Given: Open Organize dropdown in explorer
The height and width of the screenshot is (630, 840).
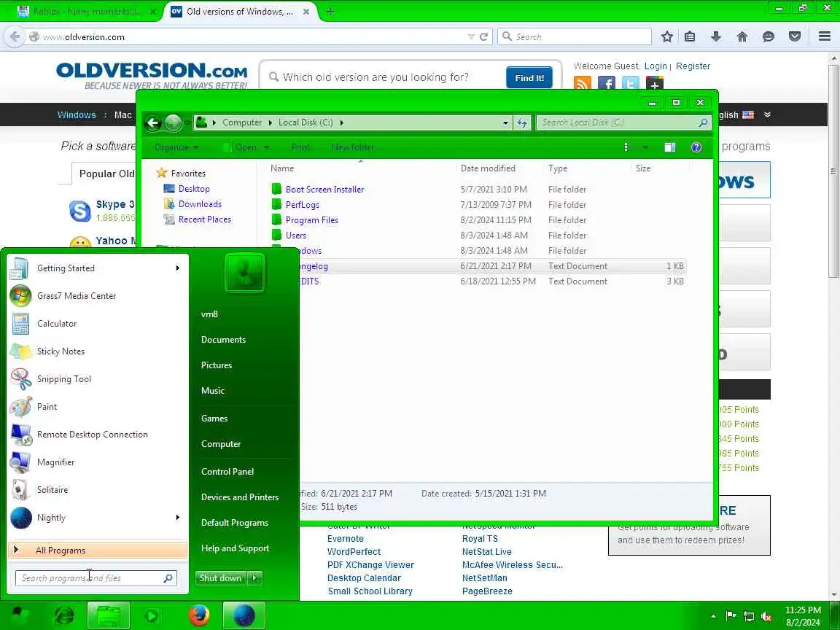Looking at the screenshot, I should [176, 147].
